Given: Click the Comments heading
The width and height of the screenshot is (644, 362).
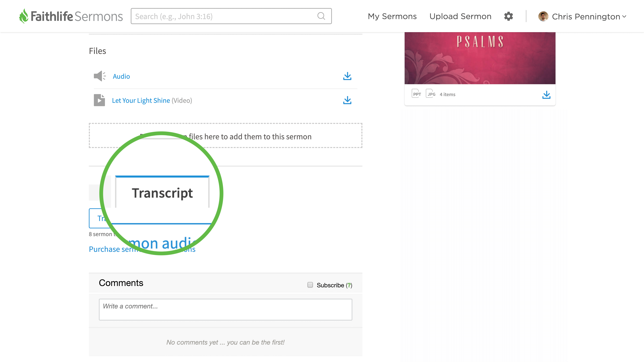Looking at the screenshot, I should click(121, 283).
